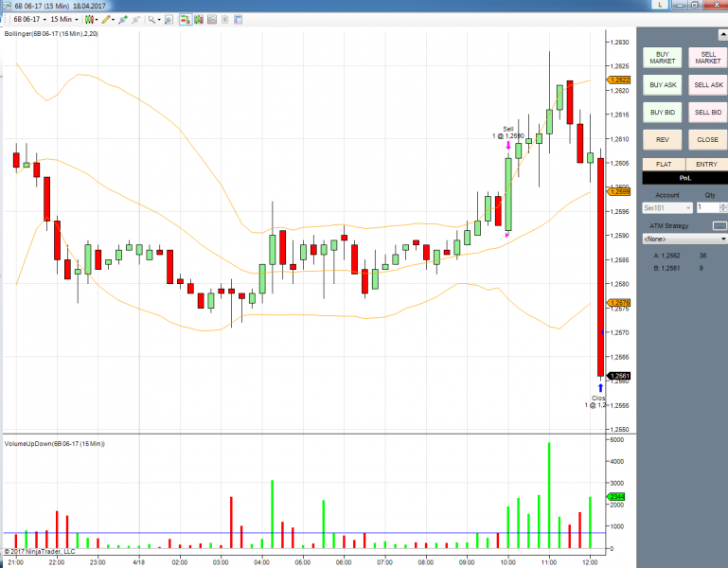The height and width of the screenshot is (568, 728).
Task: Click the FLAT position field
Action: point(664,165)
